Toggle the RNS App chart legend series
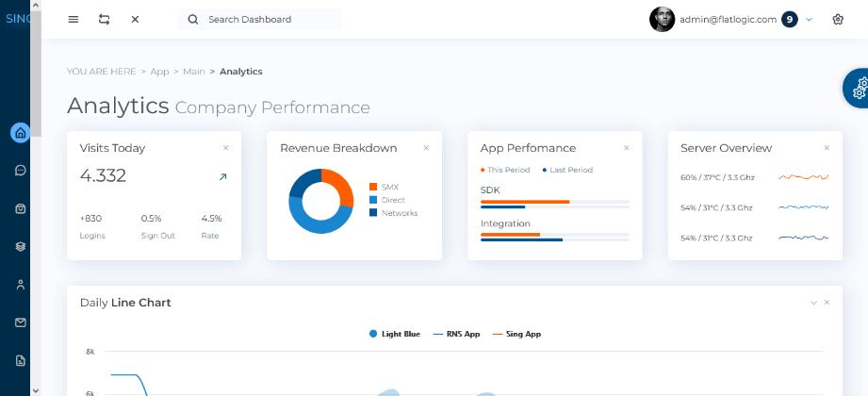 (x=456, y=334)
